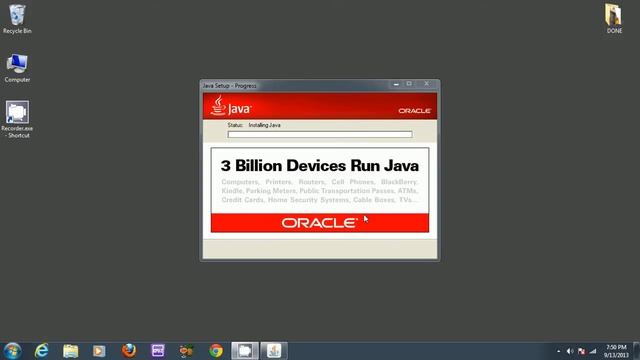Select the Recorder.exe shortcut icon

coord(17,119)
